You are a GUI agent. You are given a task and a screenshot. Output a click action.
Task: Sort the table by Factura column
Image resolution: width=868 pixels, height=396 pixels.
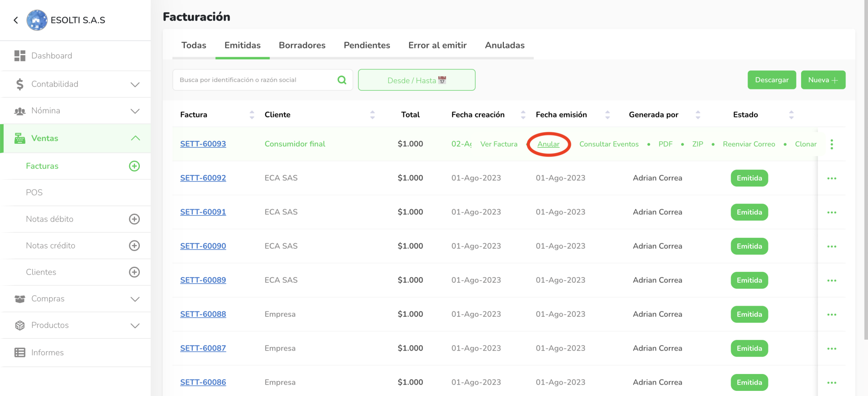pos(252,114)
